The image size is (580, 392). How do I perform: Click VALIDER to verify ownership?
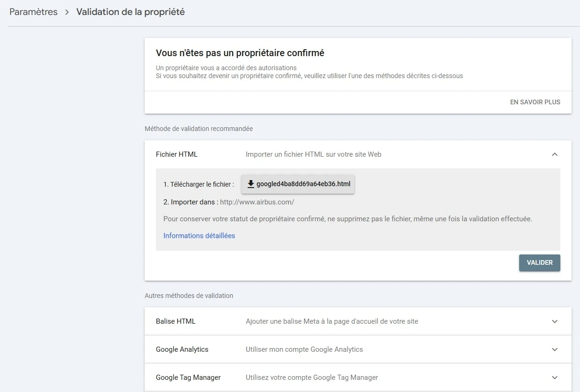[539, 262]
